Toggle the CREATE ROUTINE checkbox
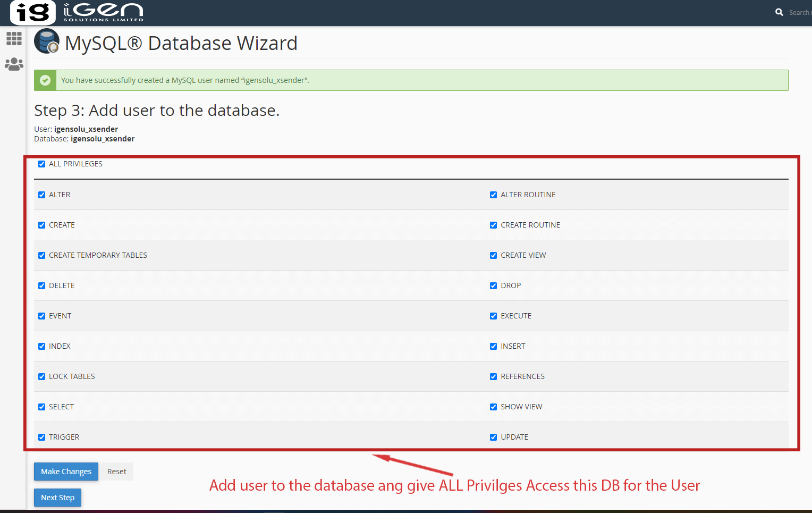The width and height of the screenshot is (812, 513). (494, 225)
